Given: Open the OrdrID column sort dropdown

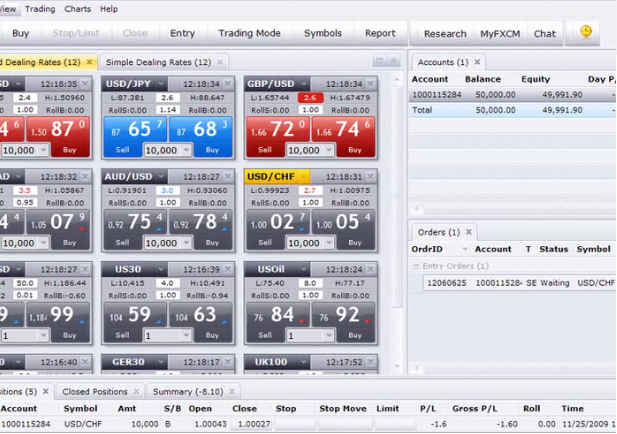Looking at the screenshot, I should [465, 249].
